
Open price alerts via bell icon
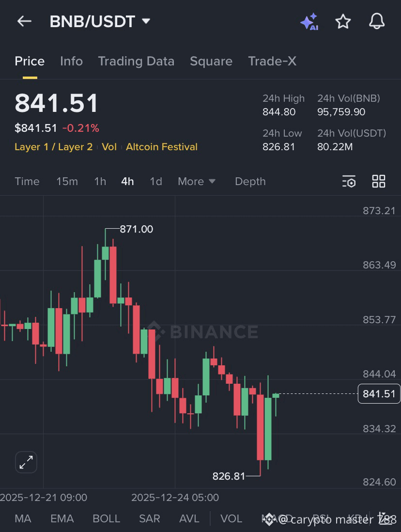pyautogui.click(x=377, y=21)
